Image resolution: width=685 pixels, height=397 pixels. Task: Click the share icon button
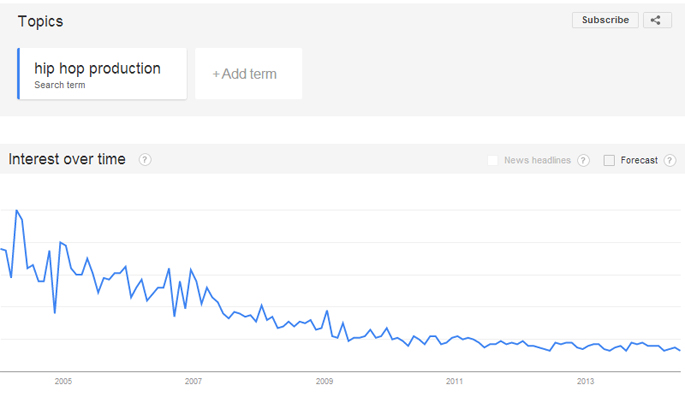(657, 20)
